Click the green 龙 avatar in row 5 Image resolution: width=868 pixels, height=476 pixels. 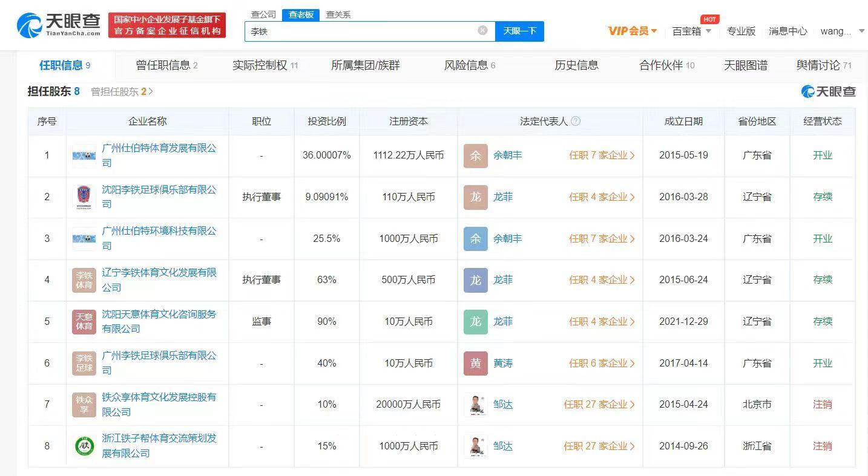pyautogui.click(x=476, y=322)
